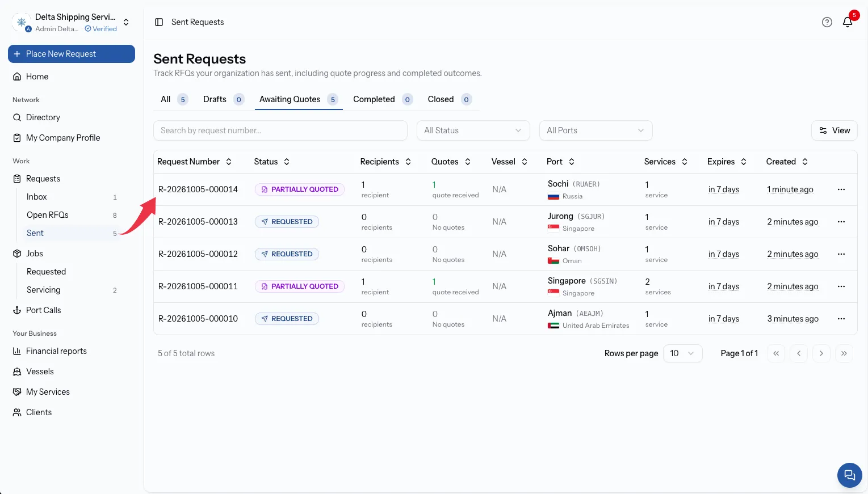The image size is (868, 494).
Task: Open Open RFQs in sidebar
Action: click(x=48, y=215)
